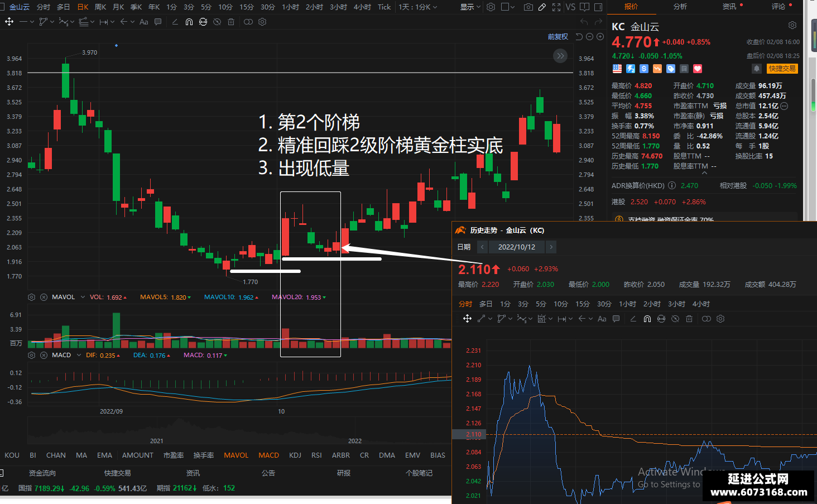817x504 pixels.
Task: Open stock settings gear beside 金山云 title
Action: (792, 26)
